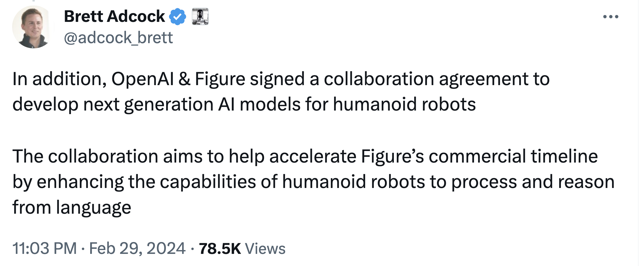Click the Feb 29, 2024 date

click(x=137, y=248)
